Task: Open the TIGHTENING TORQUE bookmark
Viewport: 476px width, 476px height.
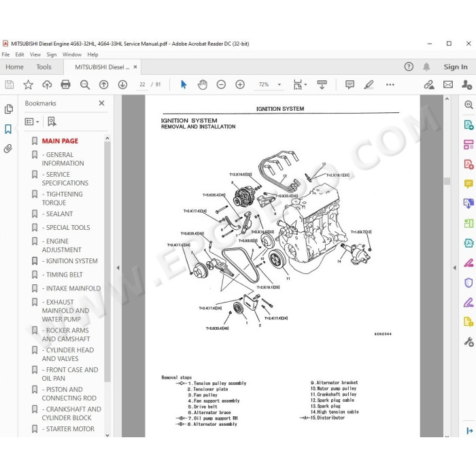Action: [63, 199]
